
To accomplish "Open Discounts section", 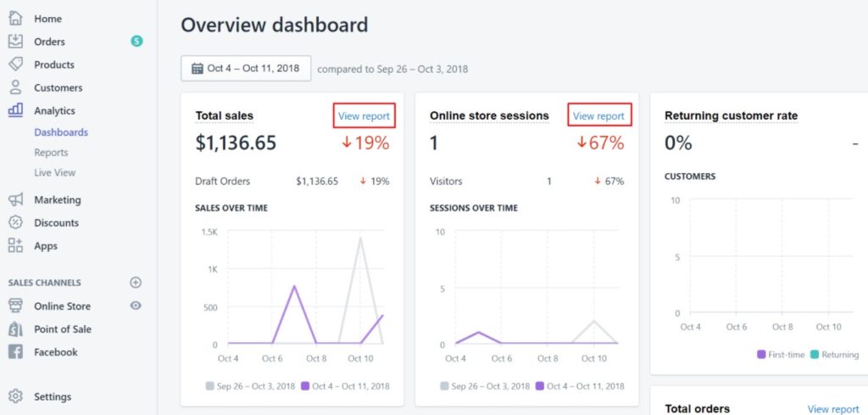I will (x=57, y=222).
